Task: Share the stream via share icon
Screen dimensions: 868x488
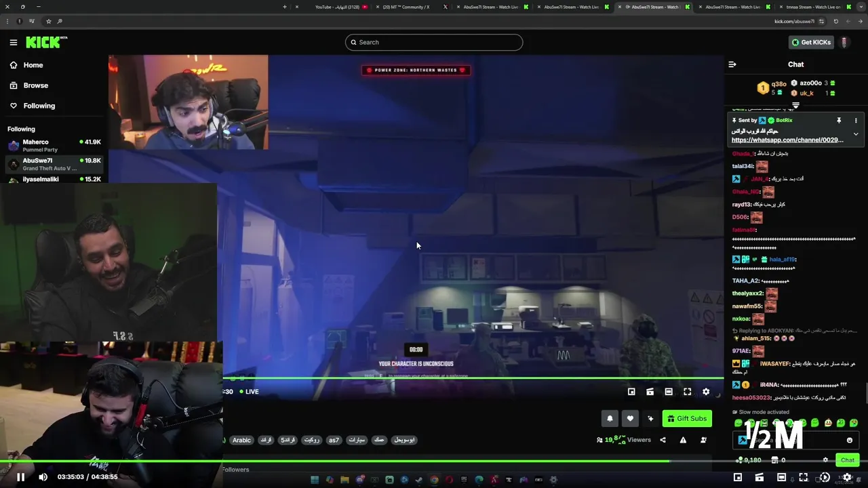Action: 663,440
